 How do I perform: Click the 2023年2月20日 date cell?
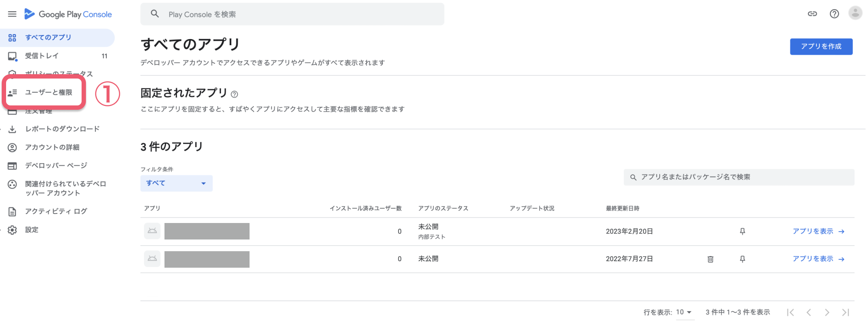pyautogui.click(x=629, y=231)
